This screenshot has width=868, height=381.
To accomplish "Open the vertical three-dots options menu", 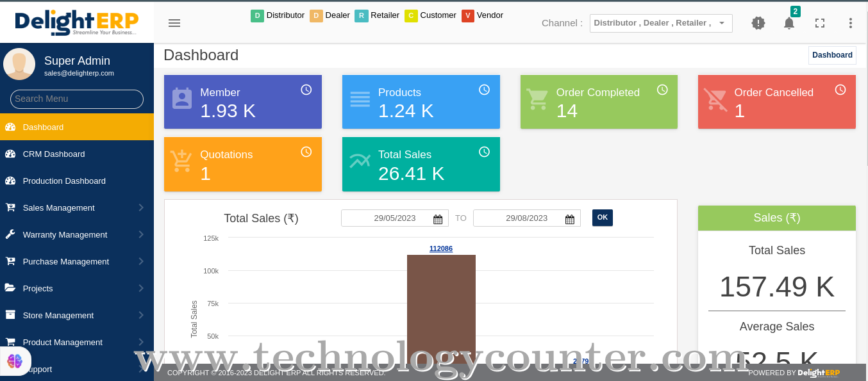I will coord(851,23).
